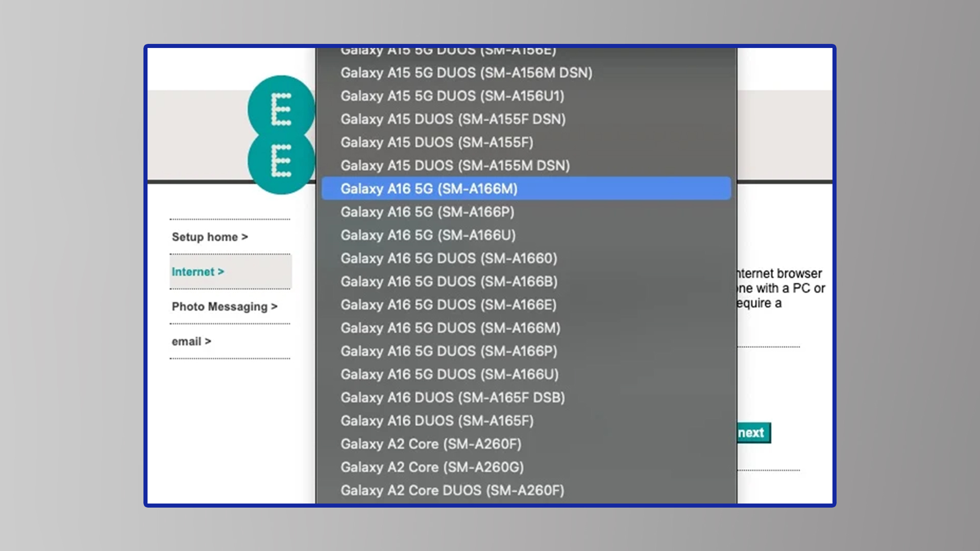Open Internet section in sidebar

click(198, 272)
